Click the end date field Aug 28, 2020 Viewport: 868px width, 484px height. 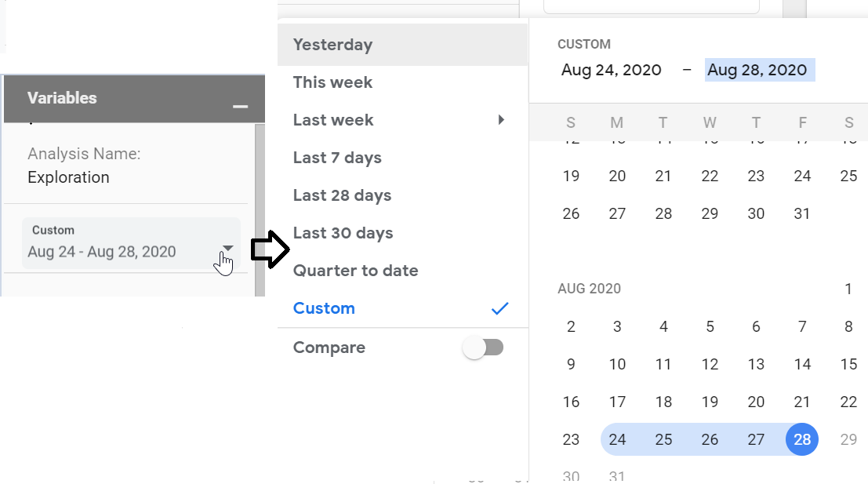click(757, 70)
